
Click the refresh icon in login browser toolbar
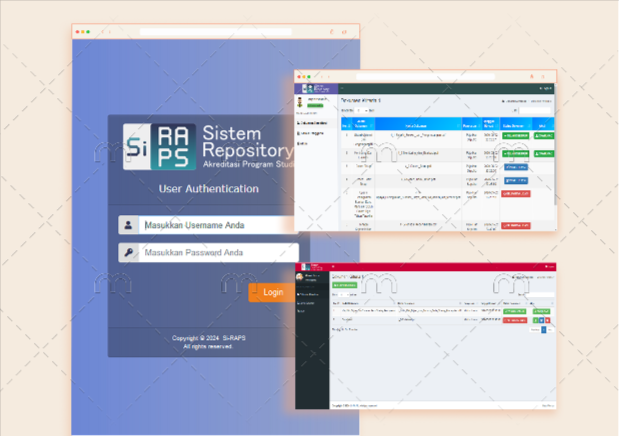[332, 32]
